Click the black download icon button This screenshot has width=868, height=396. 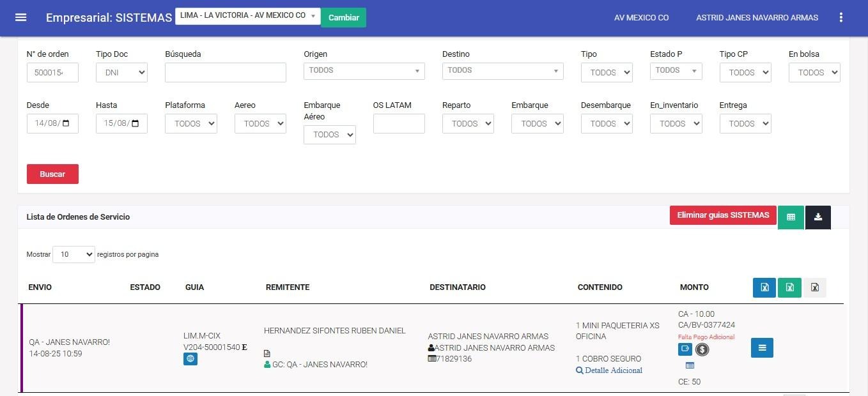point(818,217)
